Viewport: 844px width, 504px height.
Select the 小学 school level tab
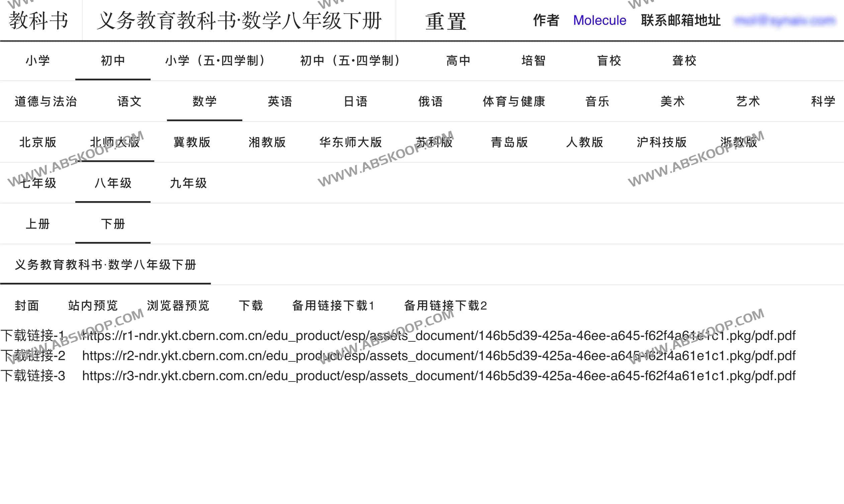(38, 61)
